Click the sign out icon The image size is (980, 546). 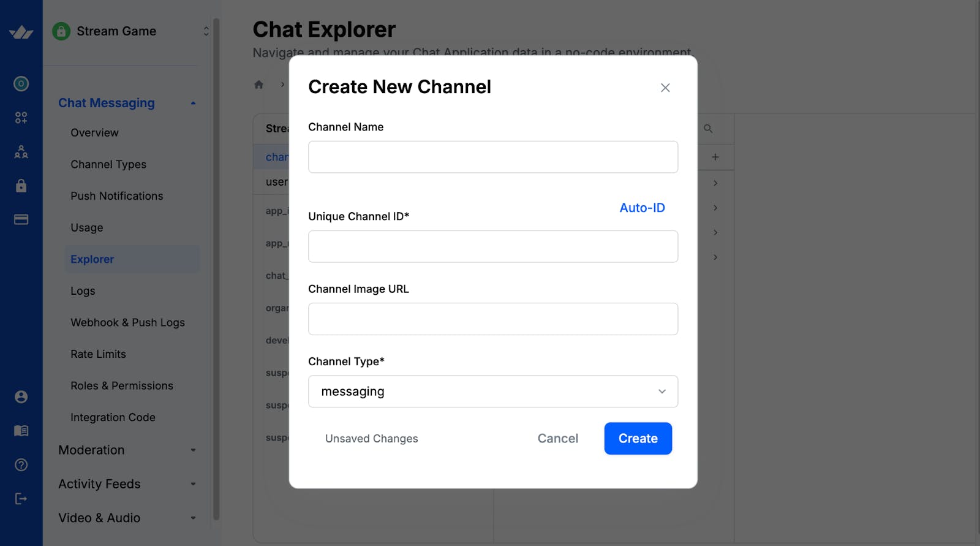[21, 499]
